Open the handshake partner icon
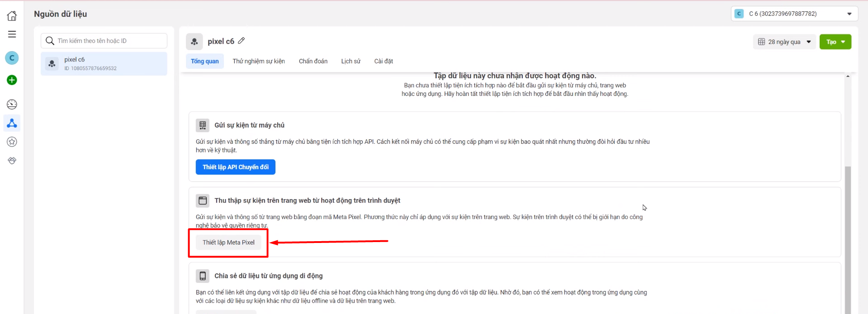The image size is (868, 314). 12,161
